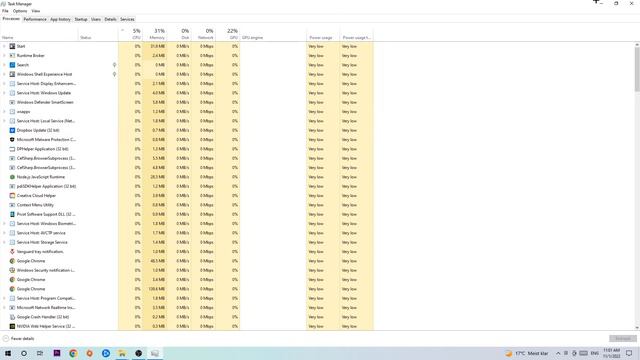
Task: Sort by the GPU engine column header
Action: (x=273, y=34)
